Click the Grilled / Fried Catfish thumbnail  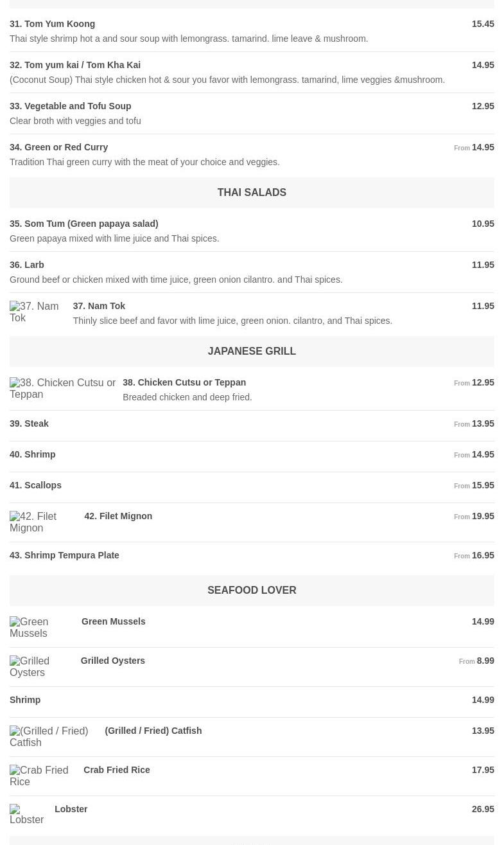point(53,737)
